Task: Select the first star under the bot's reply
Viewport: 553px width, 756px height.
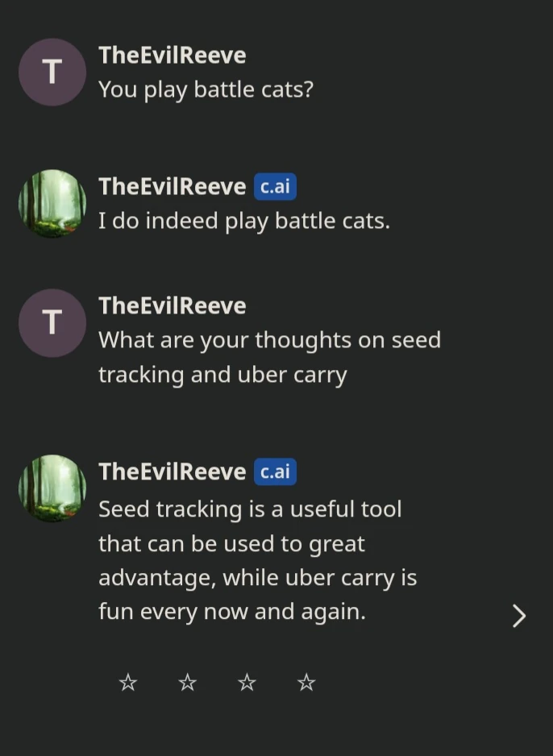Action: point(127,682)
